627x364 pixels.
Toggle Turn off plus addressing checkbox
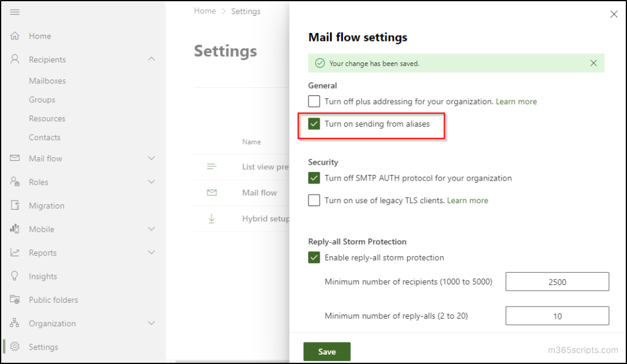tap(314, 102)
